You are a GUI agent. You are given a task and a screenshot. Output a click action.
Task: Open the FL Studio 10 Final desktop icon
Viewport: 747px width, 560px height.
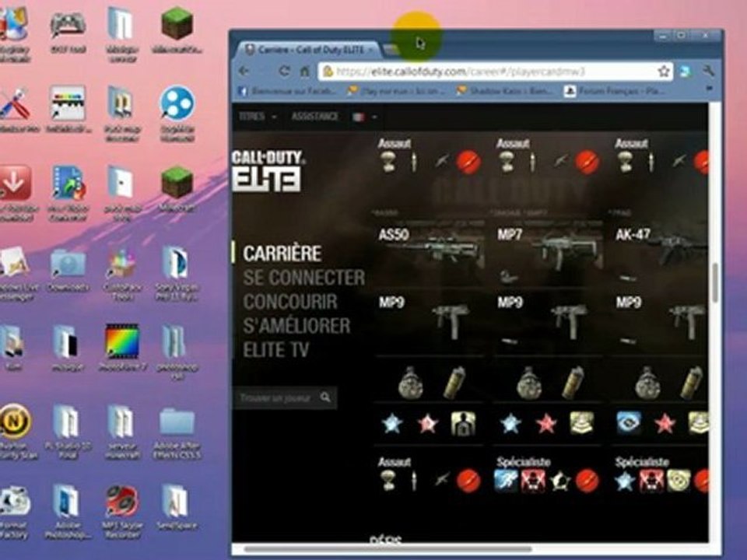pos(68,431)
